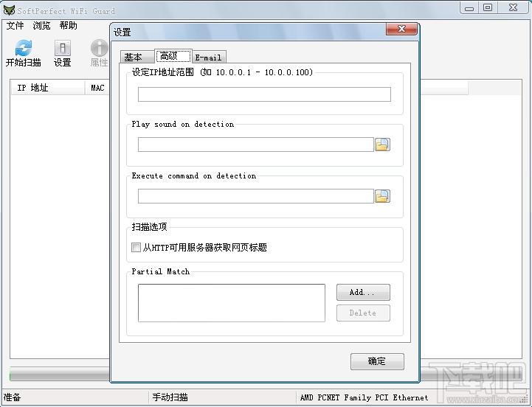Open Settings via the toolbar switch icon
Image resolution: width=532 pixels, height=407 pixels.
[x=63, y=48]
